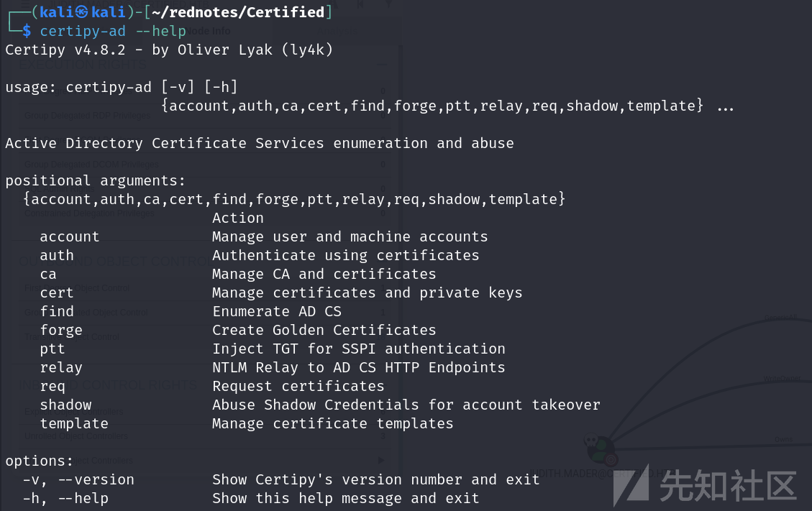Click the dollar sign prompt symbol

[x=27, y=31]
